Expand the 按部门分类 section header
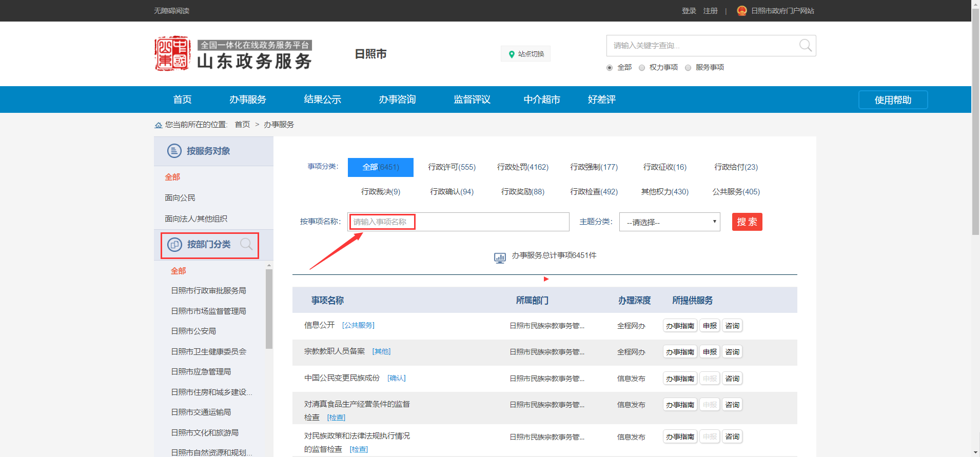The height and width of the screenshot is (457, 980). tap(208, 245)
